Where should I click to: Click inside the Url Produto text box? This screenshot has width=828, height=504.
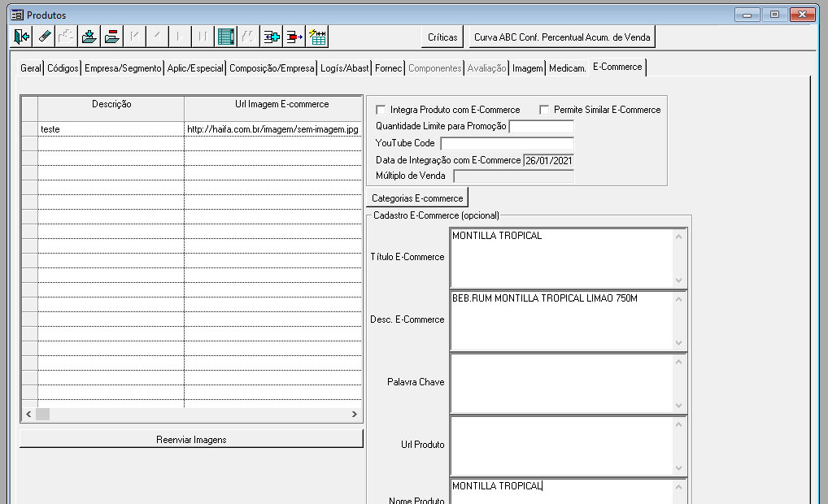point(562,446)
